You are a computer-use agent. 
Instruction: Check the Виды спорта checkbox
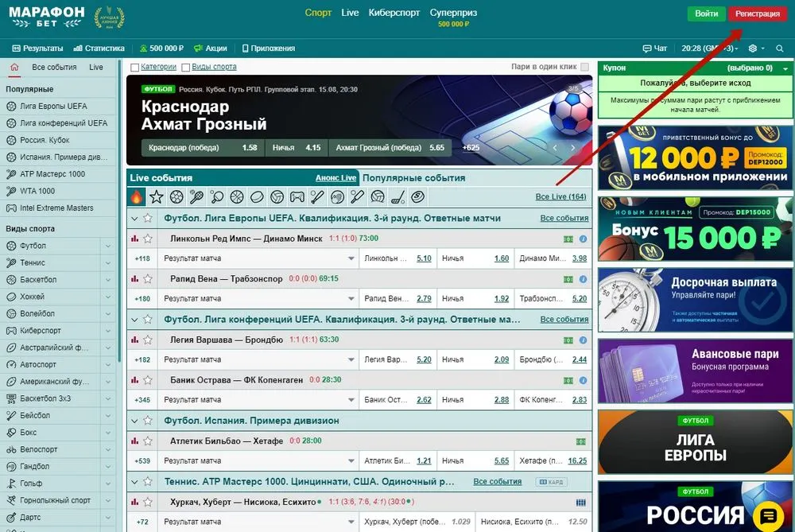[x=186, y=68]
